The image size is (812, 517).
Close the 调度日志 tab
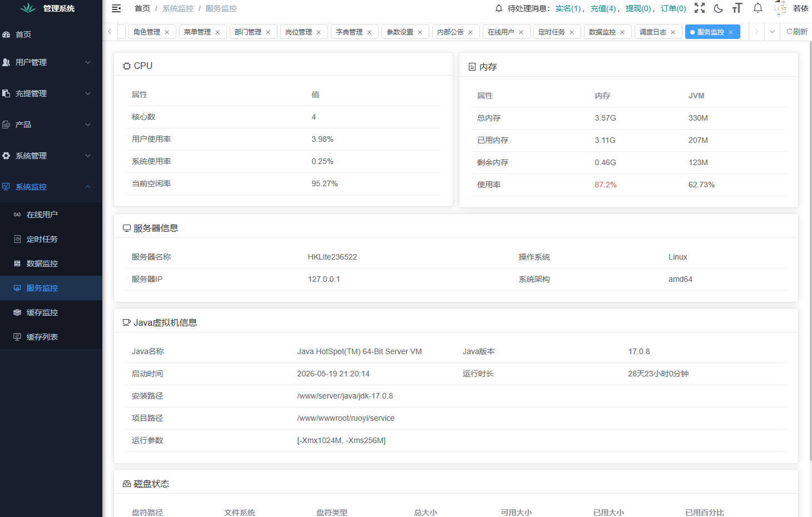click(673, 32)
